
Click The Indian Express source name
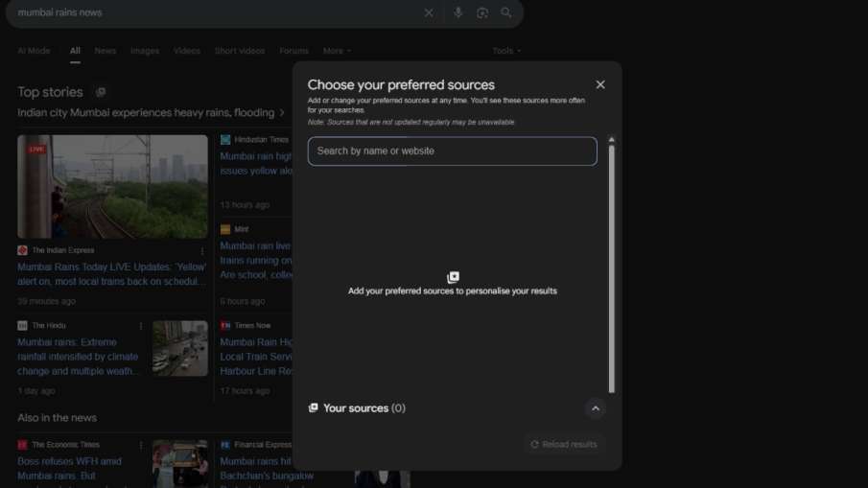[x=63, y=250]
